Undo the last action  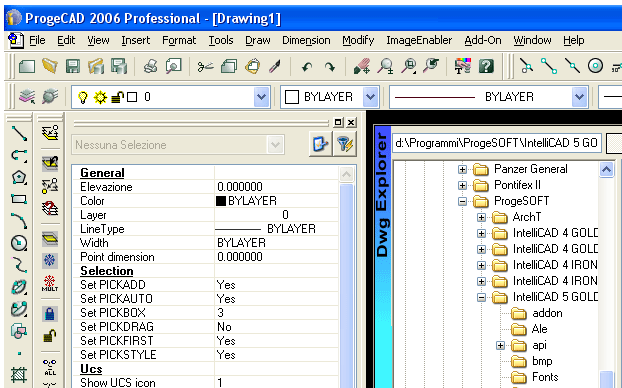tap(307, 67)
